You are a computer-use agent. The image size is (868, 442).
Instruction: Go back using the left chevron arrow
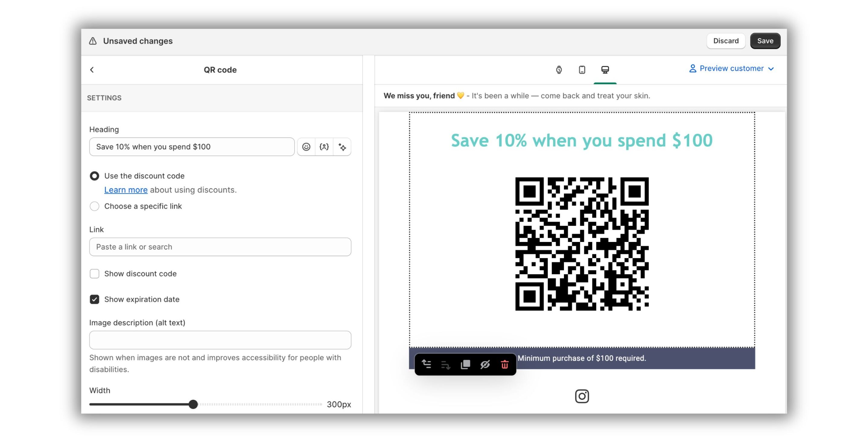click(x=92, y=70)
